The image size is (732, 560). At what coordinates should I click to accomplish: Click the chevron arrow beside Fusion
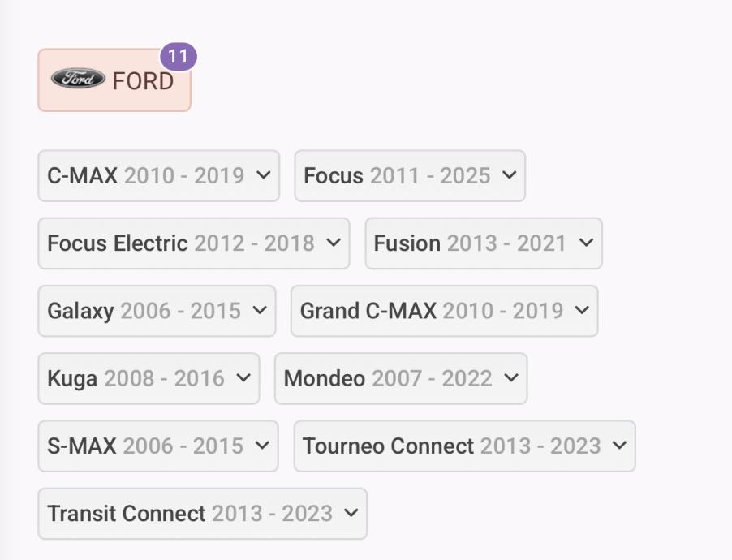click(x=586, y=243)
